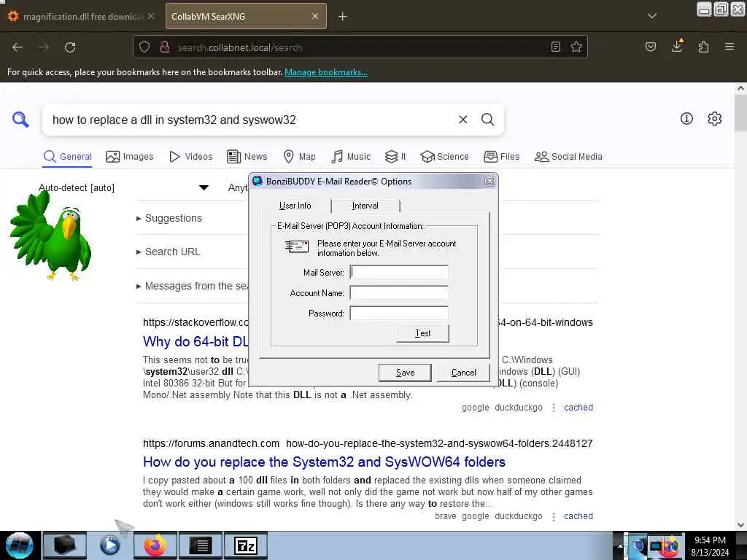Screen dimensions: 747x560
Task: Save the e-mail reader options
Action: tap(405, 373)
